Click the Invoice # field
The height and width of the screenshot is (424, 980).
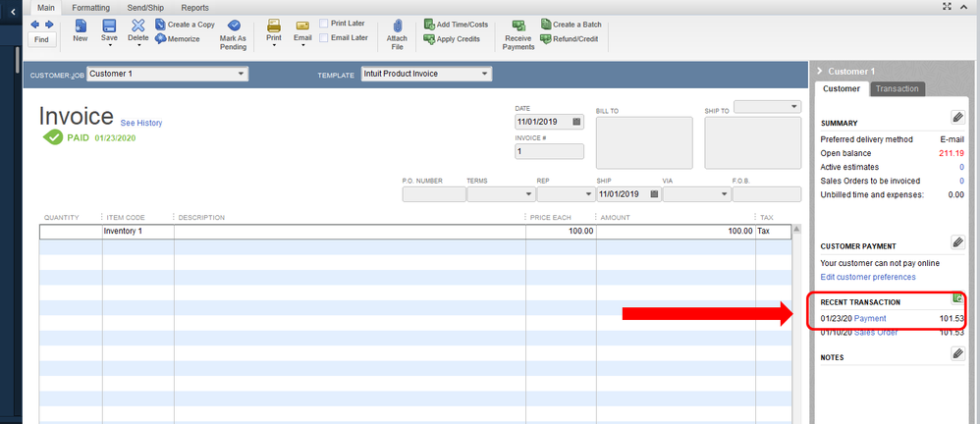pos(549,151)
